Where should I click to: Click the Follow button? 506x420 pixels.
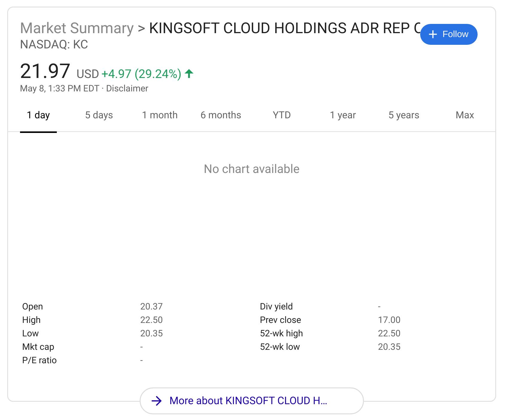[x=449, y=34]
